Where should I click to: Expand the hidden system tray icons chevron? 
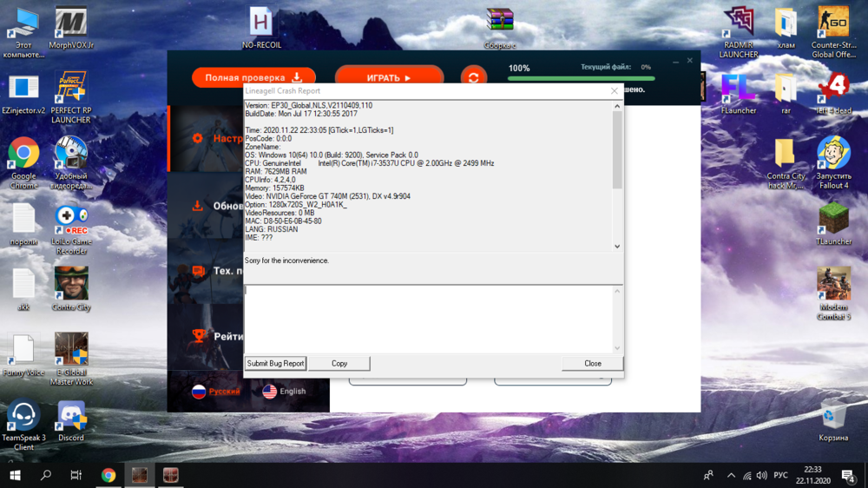[x=731, y=476]
